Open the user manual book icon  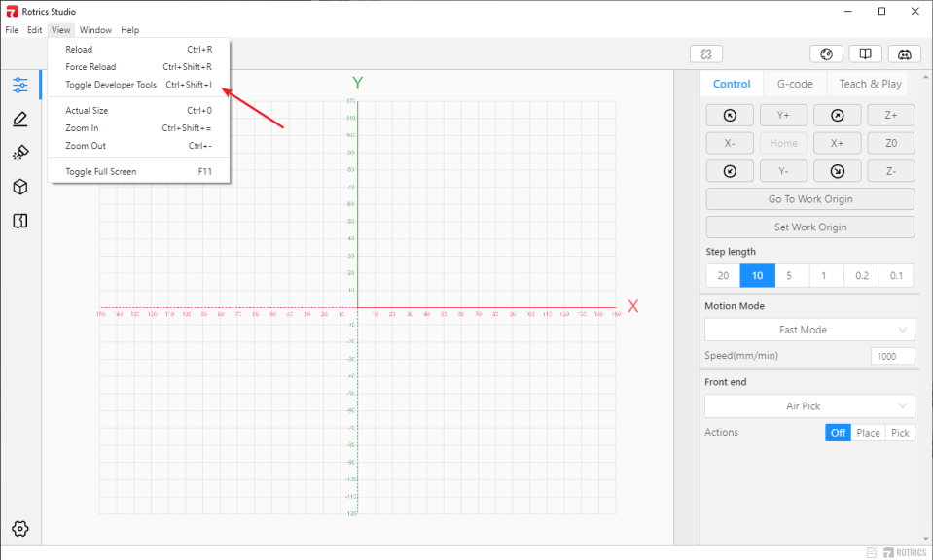point(865,54)
